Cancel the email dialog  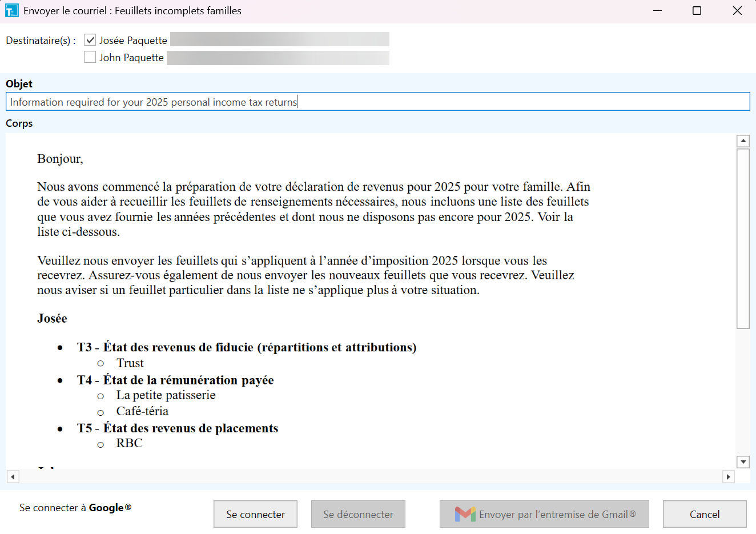(x=704, y=514)
